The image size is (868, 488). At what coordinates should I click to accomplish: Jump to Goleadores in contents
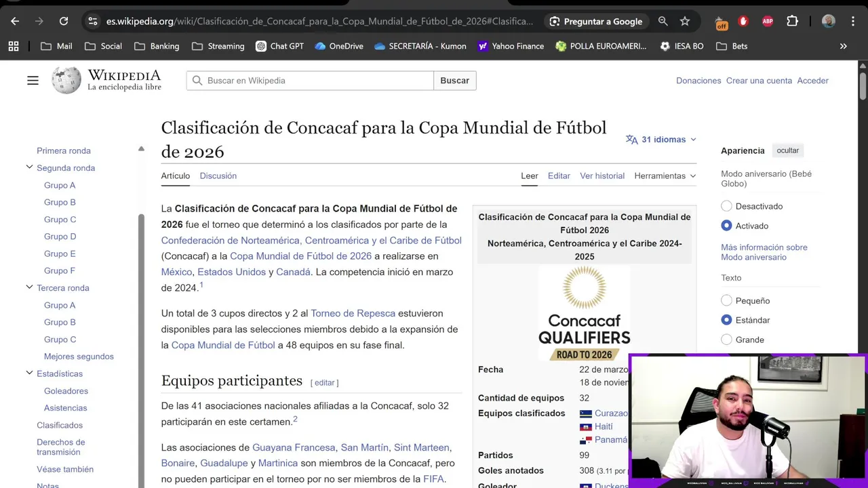click(x=66, y=390)
